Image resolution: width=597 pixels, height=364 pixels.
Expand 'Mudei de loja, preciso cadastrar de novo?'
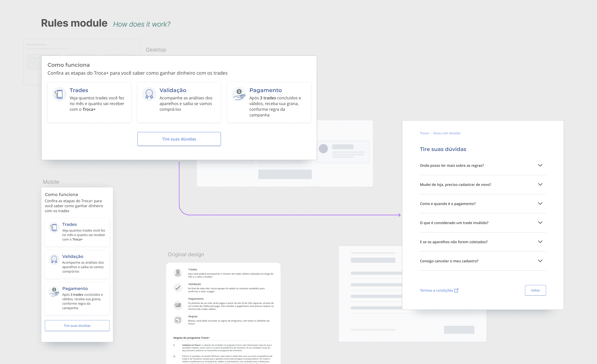point(540,184)
